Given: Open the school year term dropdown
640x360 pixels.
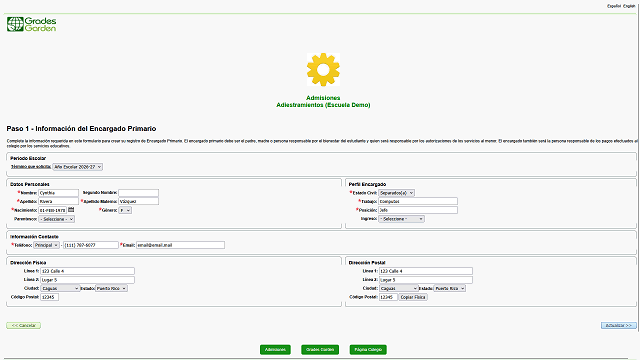Looking at the screenshot, I should tap(78, 167).
